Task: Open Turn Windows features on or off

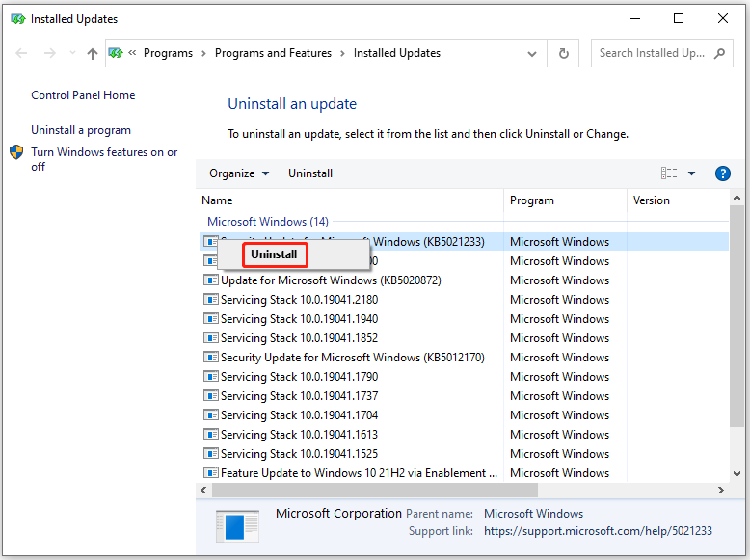Action: [104, 159]
